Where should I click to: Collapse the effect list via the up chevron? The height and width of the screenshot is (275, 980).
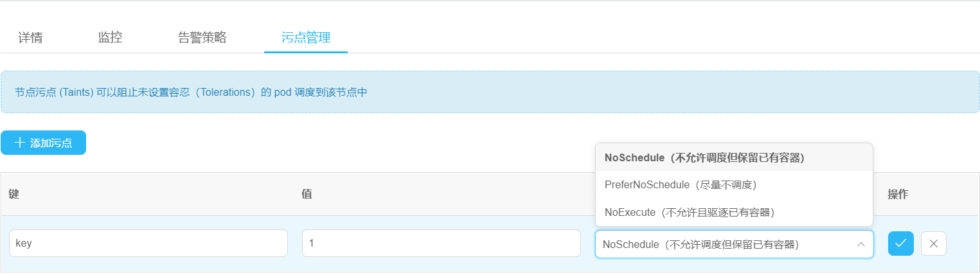click(860, 244)
